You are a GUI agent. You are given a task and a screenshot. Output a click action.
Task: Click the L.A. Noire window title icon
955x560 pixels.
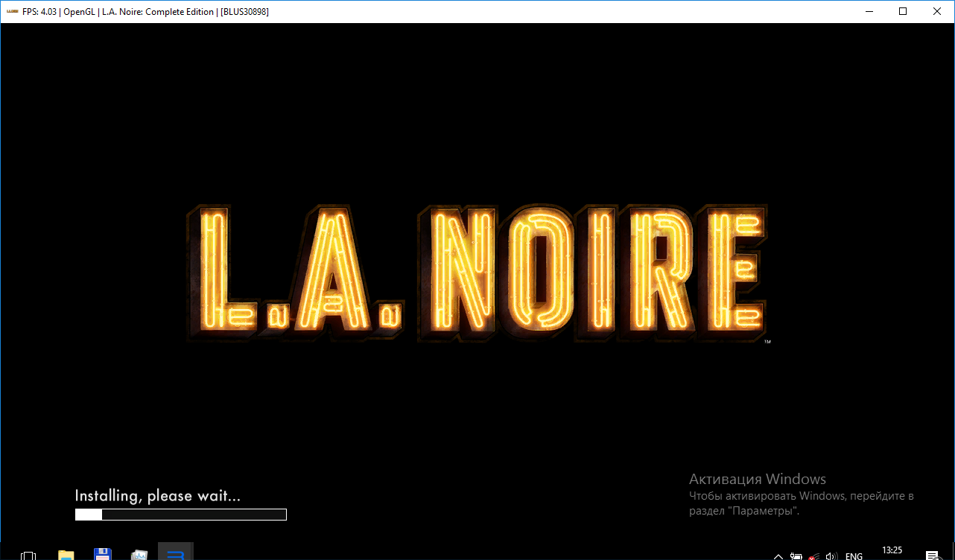(x=12, y=11)
